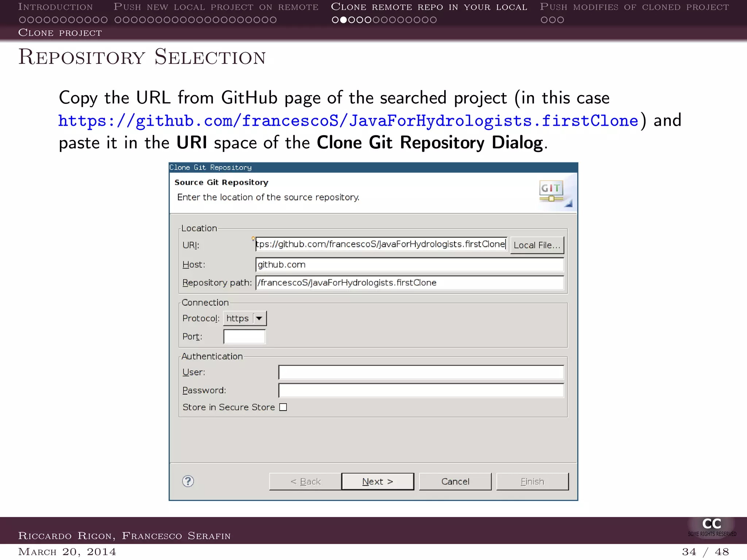This screenshot has height=560, width=747.
Task: Click the URI content-assist lightbulb indicator
Action: [253, 239]
